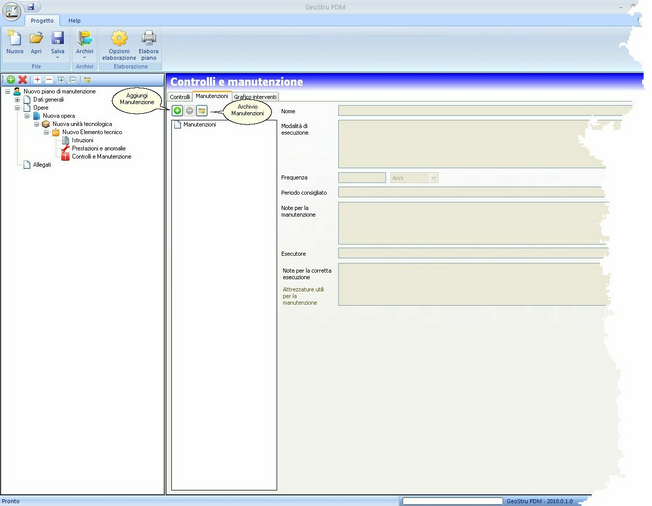The image size is (652, 506).
Task: Expand the Dati generali node
Action: coord(17,99)
